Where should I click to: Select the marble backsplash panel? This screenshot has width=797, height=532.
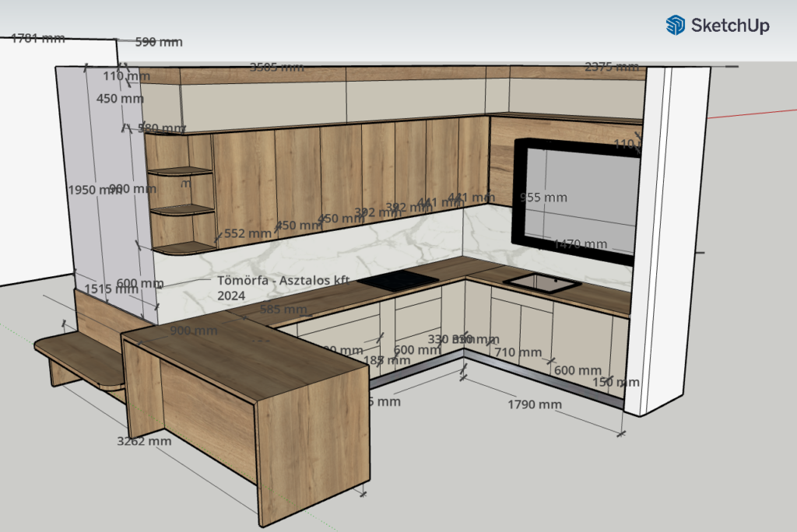tap(350, 249)
